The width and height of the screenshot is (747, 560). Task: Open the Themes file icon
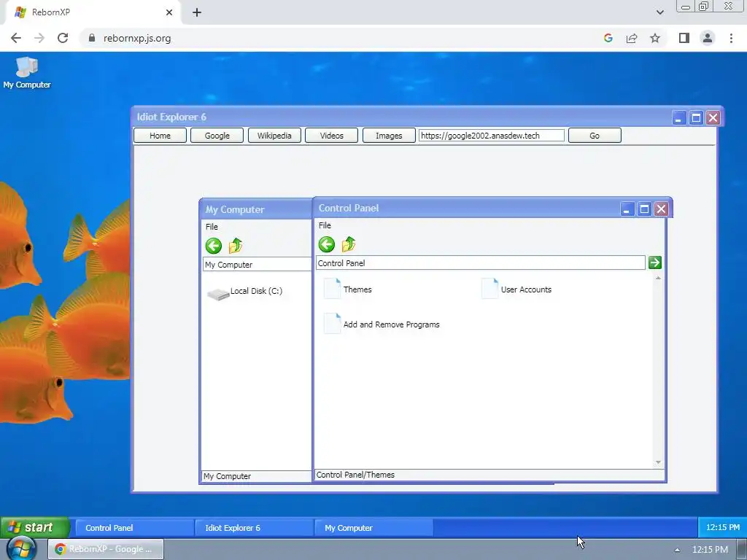click(348, 289)
